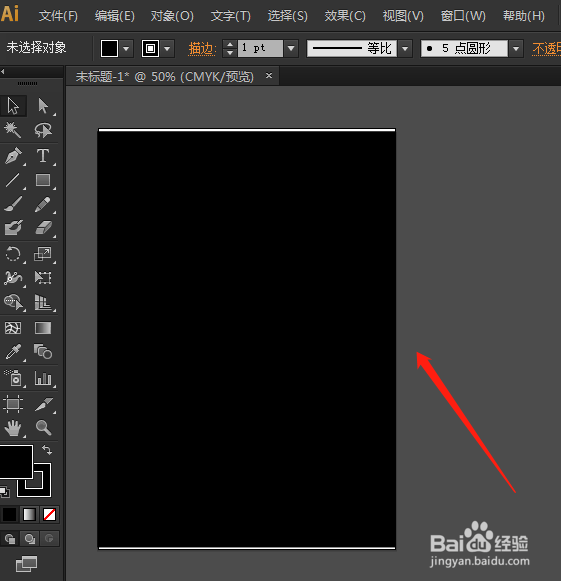This screenshot has height=581, width=561.
Task: Click the Stroke box in toolbox
Action: point(42,488)
